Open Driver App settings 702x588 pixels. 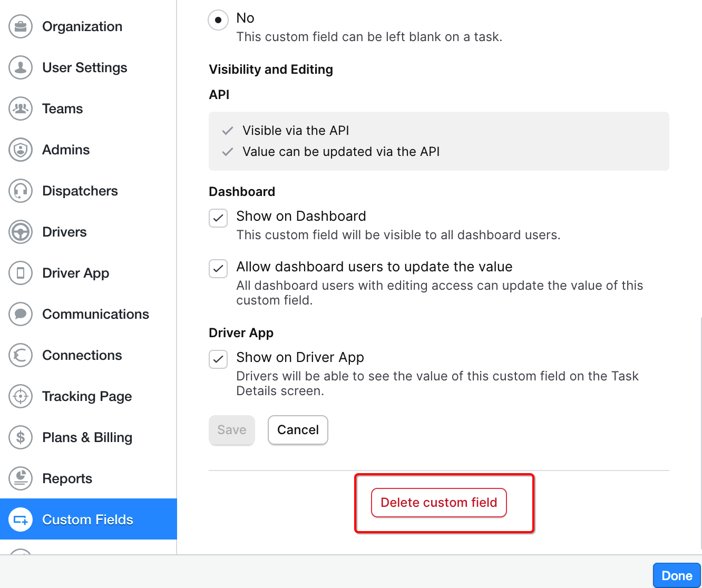click(88, 273)
